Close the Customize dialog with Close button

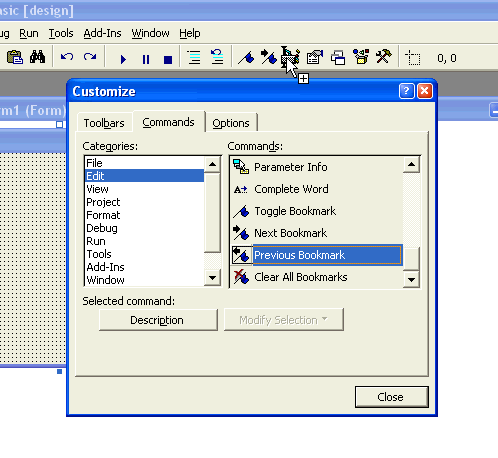[391, 397]
